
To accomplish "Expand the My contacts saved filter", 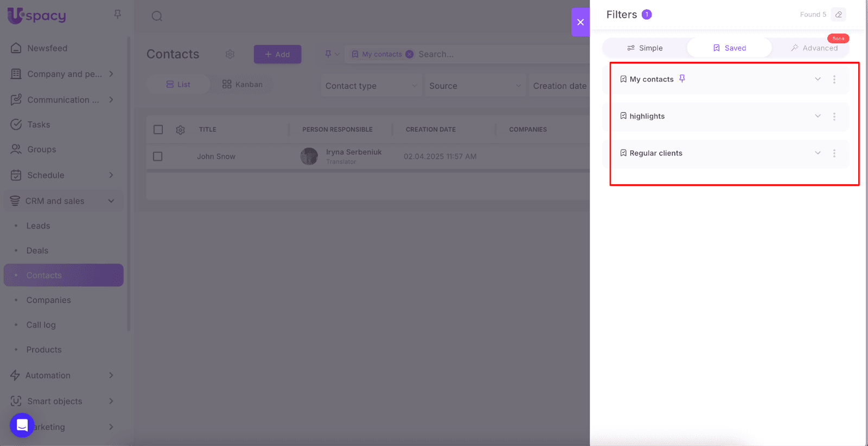I will (818, 79).
